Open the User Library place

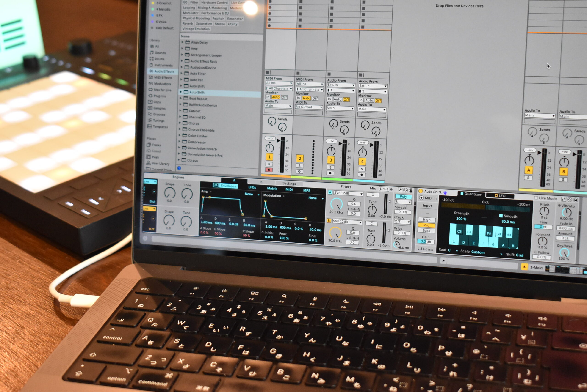(x=158, y=163)
